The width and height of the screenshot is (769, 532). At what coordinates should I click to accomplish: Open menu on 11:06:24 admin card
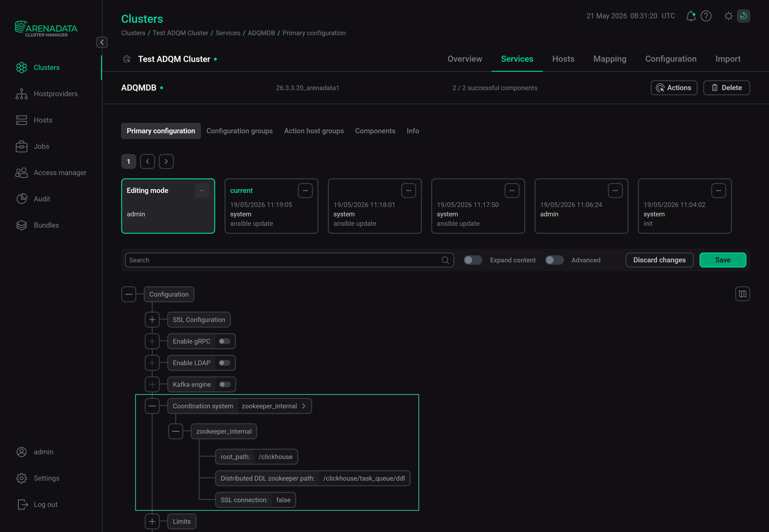tap(616, 191)
